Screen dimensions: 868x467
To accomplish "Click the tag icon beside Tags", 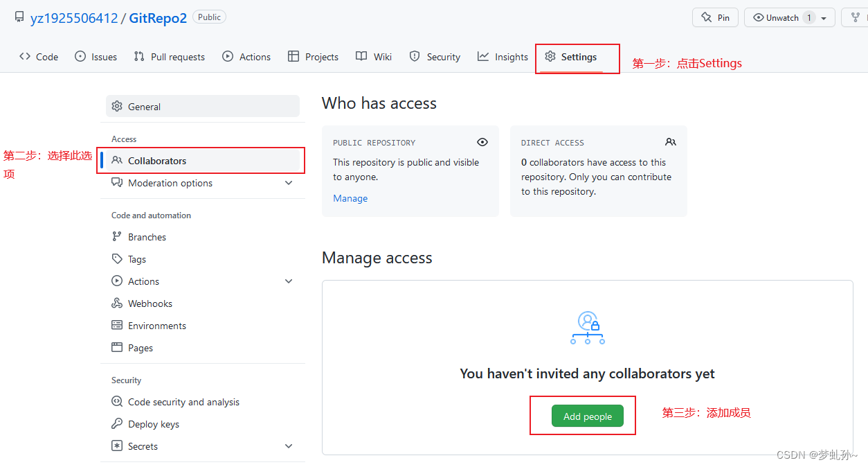I will 117,259.
